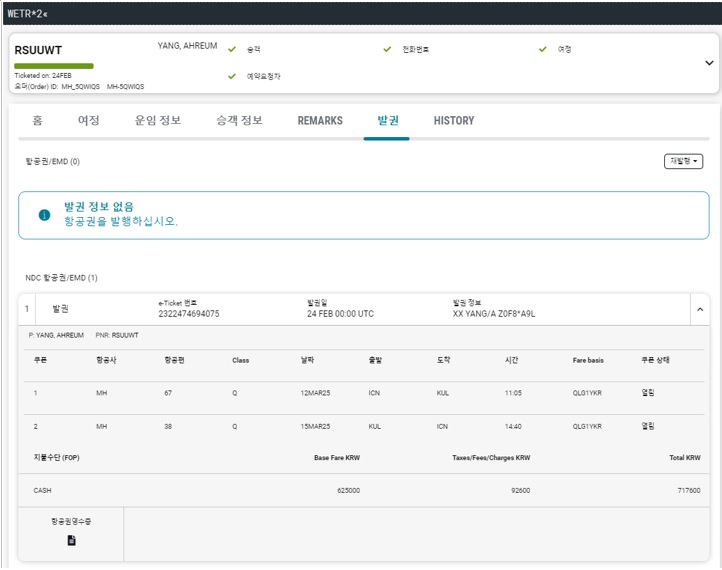Screen dimensions: 722x570
Task: Click the PNR code RSUUWT heading
Action: pos(38,50)
